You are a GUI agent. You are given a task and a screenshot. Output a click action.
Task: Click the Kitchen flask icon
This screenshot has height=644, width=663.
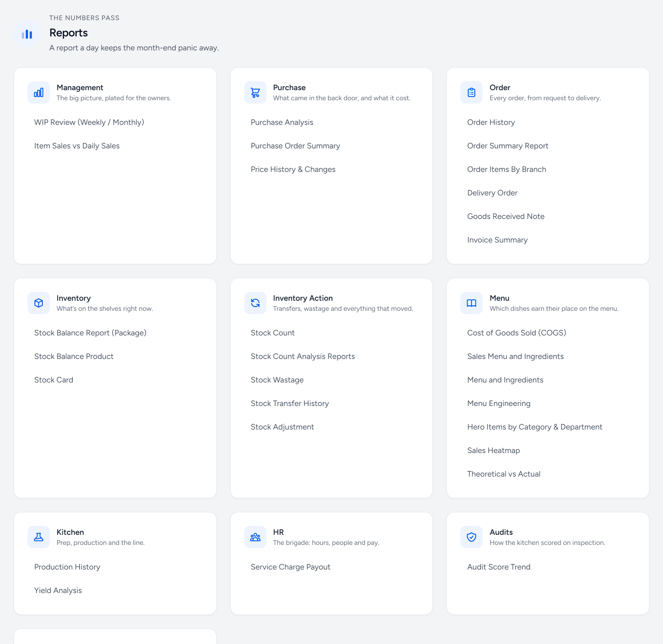(39, 537)
